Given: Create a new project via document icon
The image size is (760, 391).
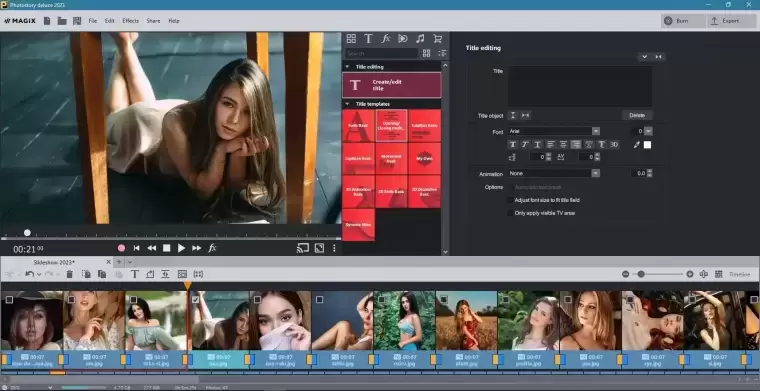Looking at the screenshot, I should click(47, 21).
